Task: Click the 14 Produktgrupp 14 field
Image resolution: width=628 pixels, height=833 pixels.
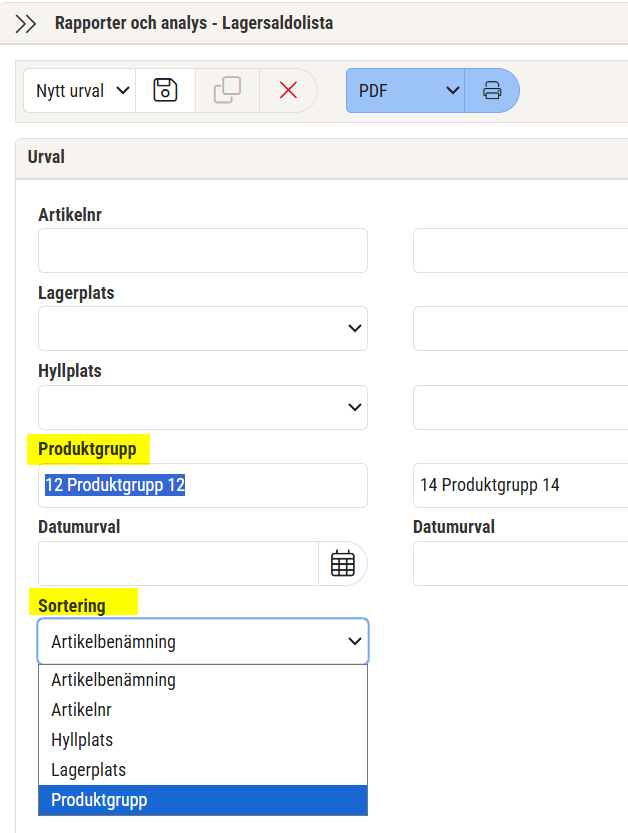Action: pyautogui.click(x=519, y=485)
